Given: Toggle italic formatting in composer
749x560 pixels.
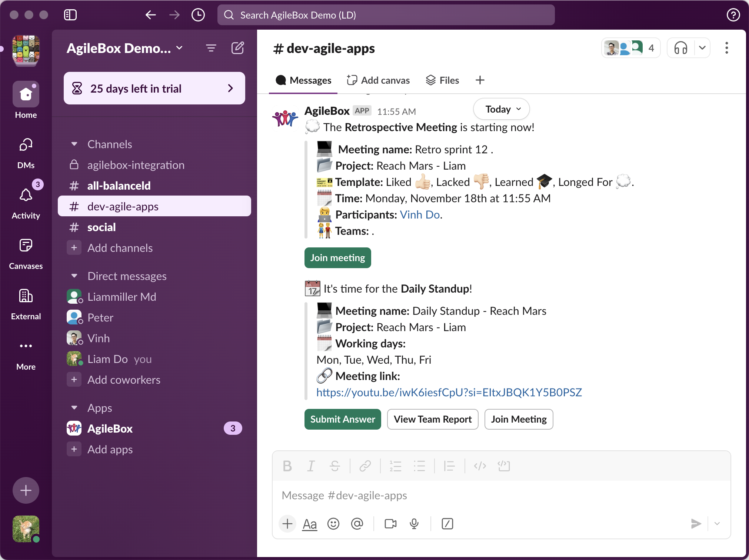Looking at the screenshot, I should tap(311, 466).
